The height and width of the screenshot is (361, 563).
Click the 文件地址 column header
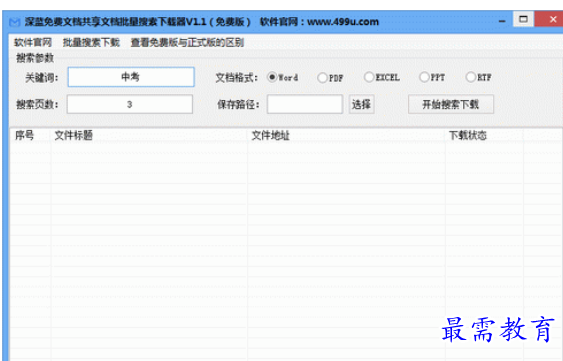(x=346, y=135)
